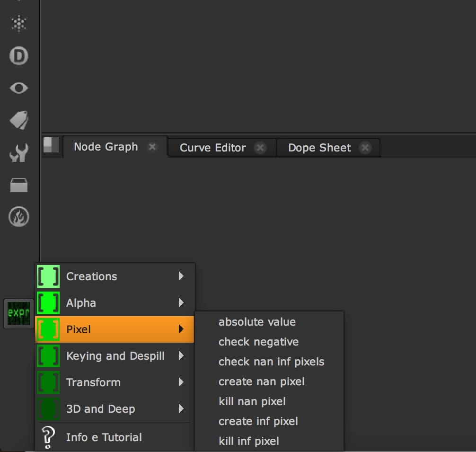Open the Deep nodes D icon
Viewport: 476px width, 452px height.
(19, 56)
